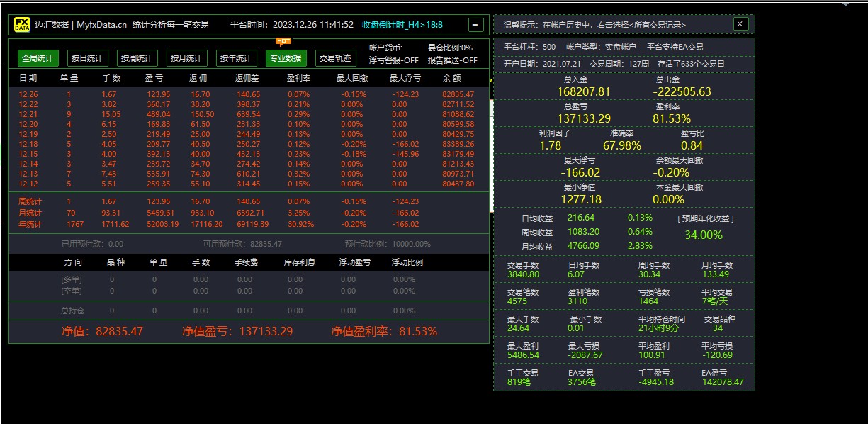Screen dimensions: 868x424
Task: Click the 盈亏 column header
Action: (x=153, y=77)
